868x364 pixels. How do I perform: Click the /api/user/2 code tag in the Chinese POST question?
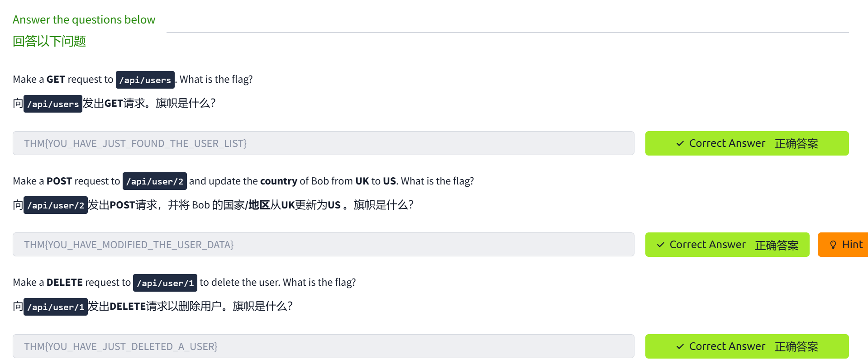(55, 205)
